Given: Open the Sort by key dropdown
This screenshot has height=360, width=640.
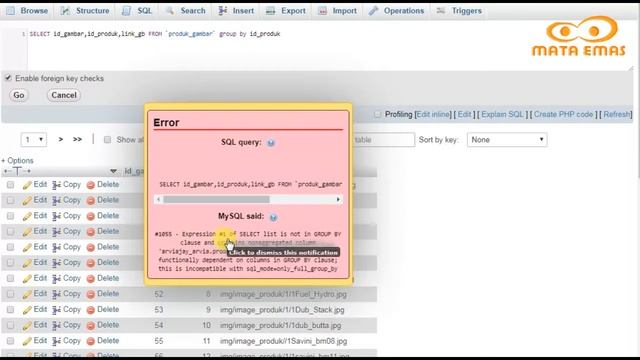Looking at the screenshot, I should (x=507, y=140).
